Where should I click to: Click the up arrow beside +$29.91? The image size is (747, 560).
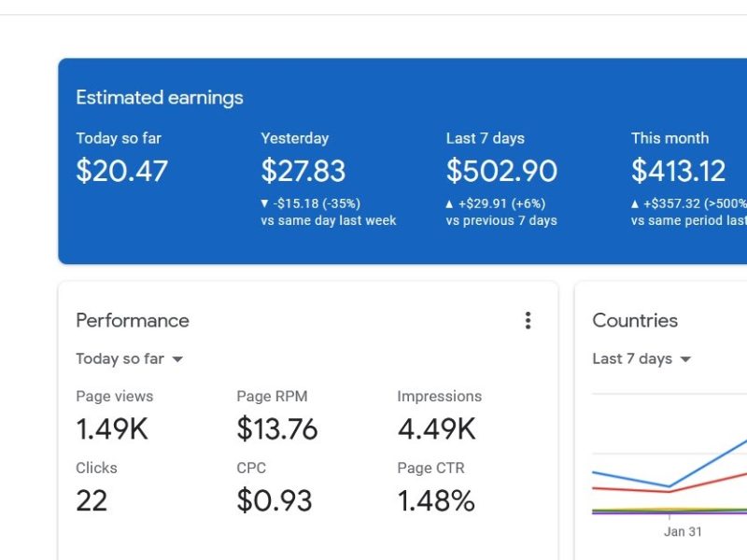click(450, 203)
